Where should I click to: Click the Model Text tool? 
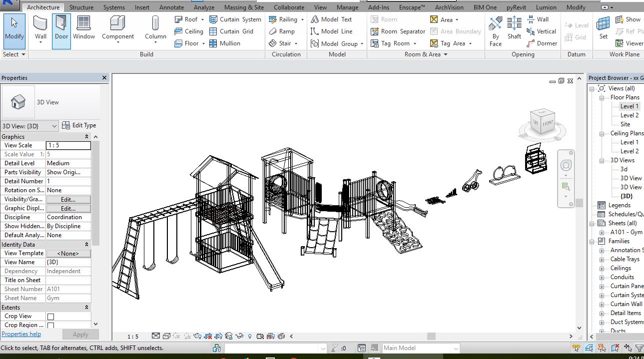[331, 19]
